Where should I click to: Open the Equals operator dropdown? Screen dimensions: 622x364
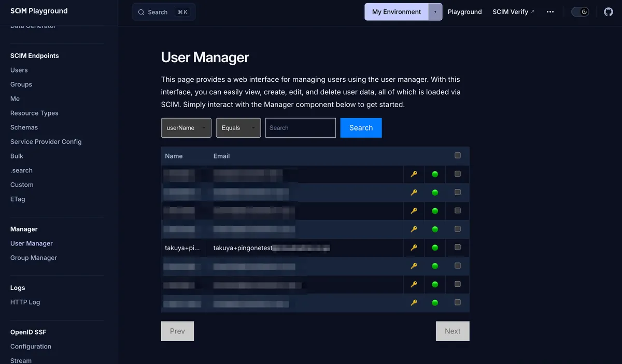(238, 128)
